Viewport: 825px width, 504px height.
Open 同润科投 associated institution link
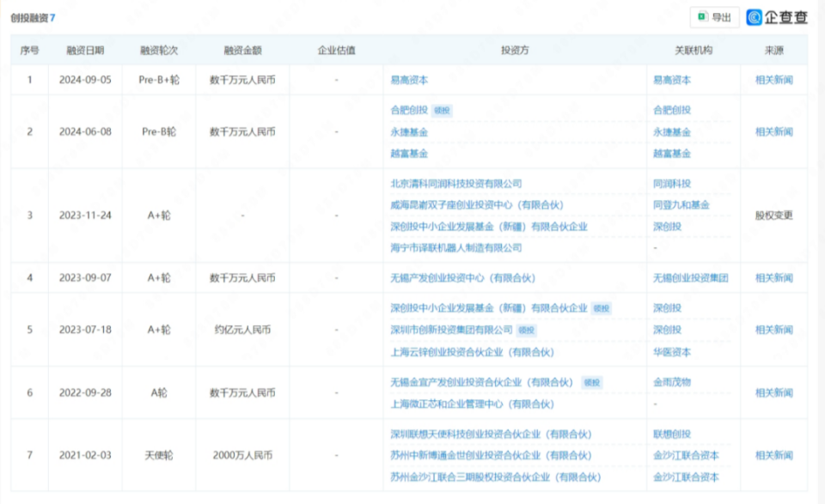click(672, 184)
